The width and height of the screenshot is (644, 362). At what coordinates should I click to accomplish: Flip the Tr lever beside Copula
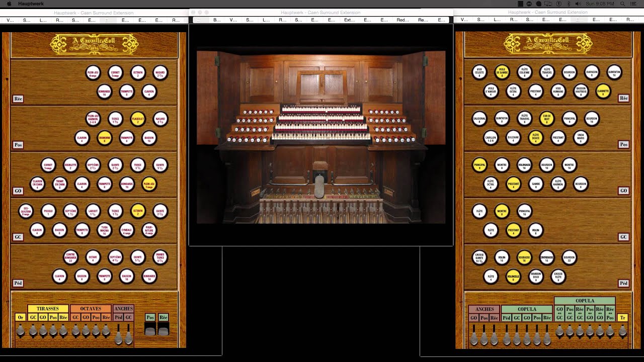coord(623,330)
